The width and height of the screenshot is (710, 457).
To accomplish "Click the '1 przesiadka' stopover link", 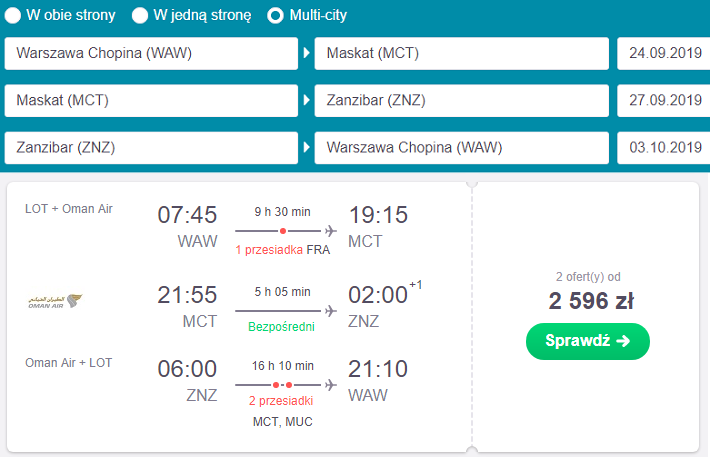I will 268,249.
